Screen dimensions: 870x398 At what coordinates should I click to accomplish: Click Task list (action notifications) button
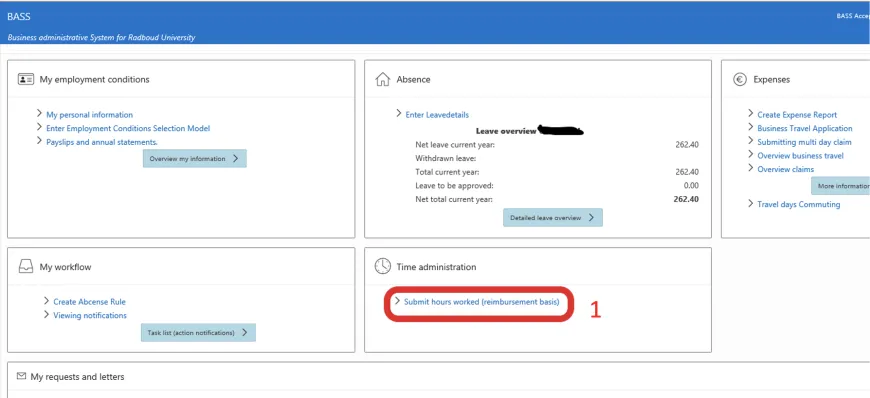coord(198,332)
